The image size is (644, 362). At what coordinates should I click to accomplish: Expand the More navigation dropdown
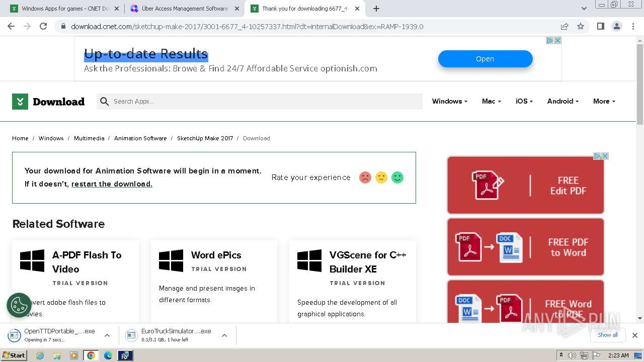[x=604, y=102]
